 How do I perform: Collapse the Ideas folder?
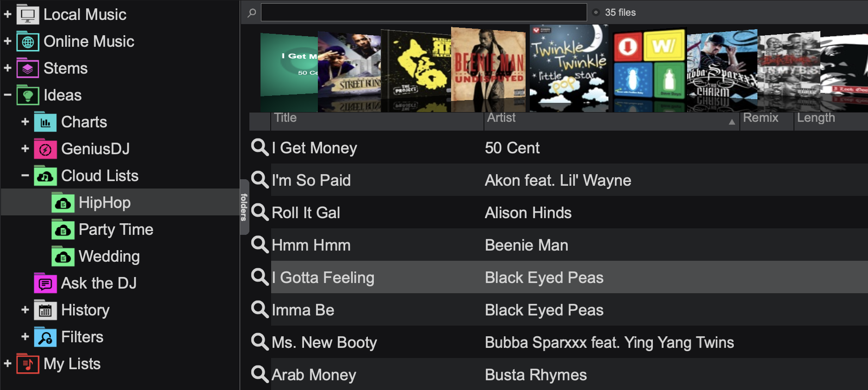point(7,95)
